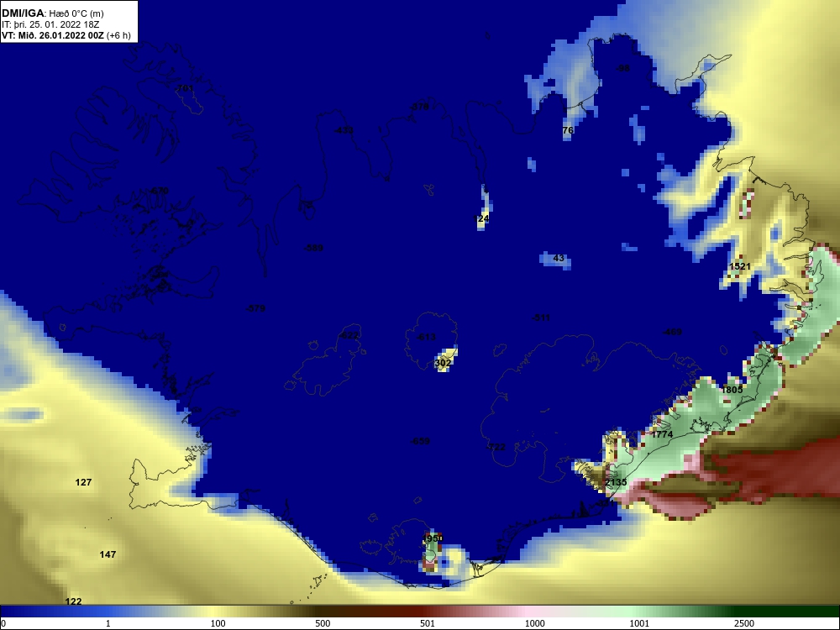Screen dimensions: 840x630
Task: Click the map value -613
Action: [426, 337]
